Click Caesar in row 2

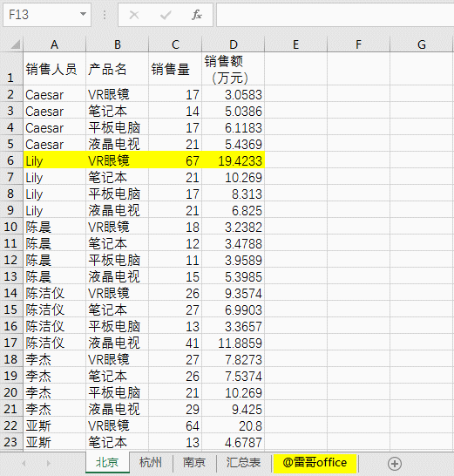(x=55, y=94)
